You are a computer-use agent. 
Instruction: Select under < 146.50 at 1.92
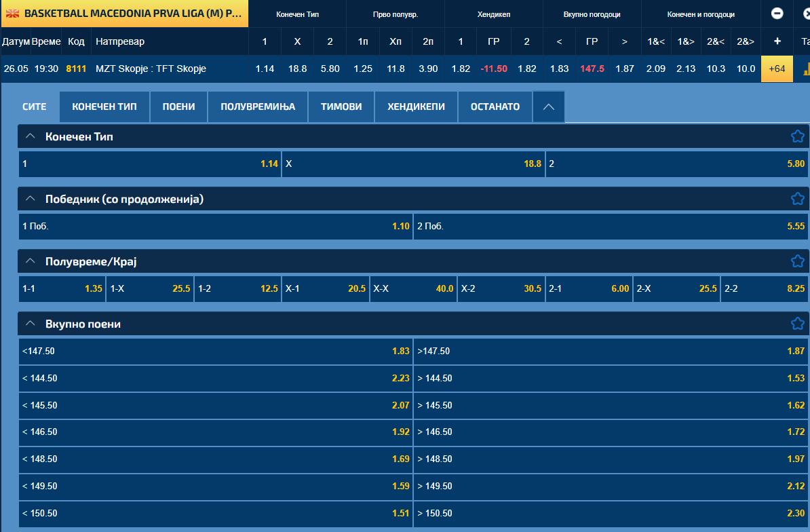[x=216, y=432]
